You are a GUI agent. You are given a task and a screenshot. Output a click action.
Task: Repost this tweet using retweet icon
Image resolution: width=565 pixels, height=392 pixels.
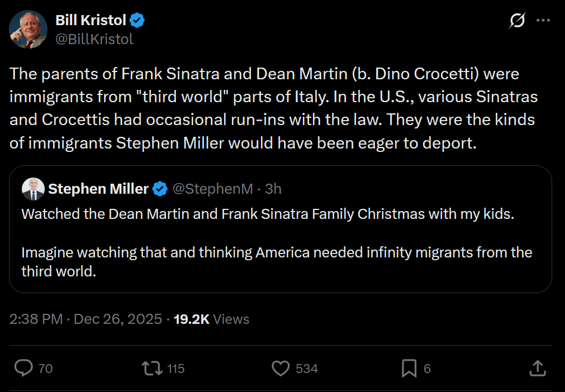click(150, 368)
